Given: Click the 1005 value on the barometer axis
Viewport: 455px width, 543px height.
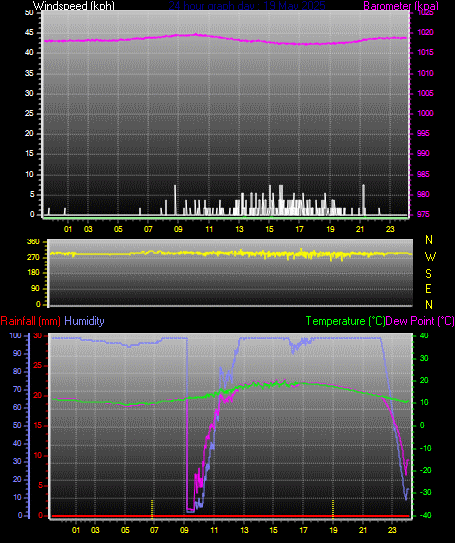Looking at the screenshot, I should [426, 93].
